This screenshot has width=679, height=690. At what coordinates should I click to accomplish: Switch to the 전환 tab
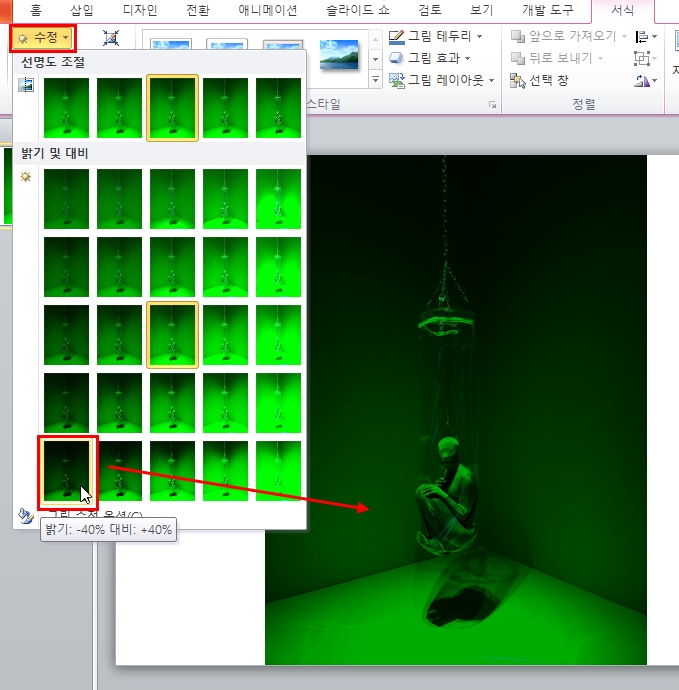pos(198,10)
